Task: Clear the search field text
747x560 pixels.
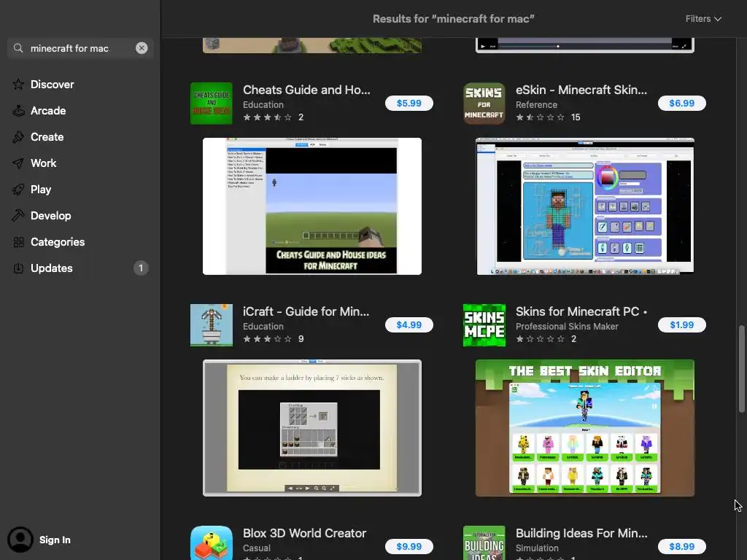Action: (142, 48)
